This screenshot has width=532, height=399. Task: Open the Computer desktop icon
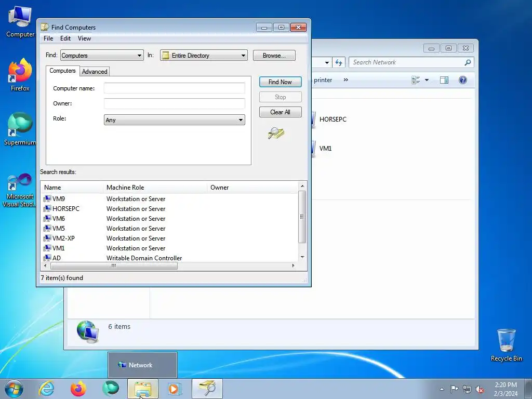(x=20, y=22)
